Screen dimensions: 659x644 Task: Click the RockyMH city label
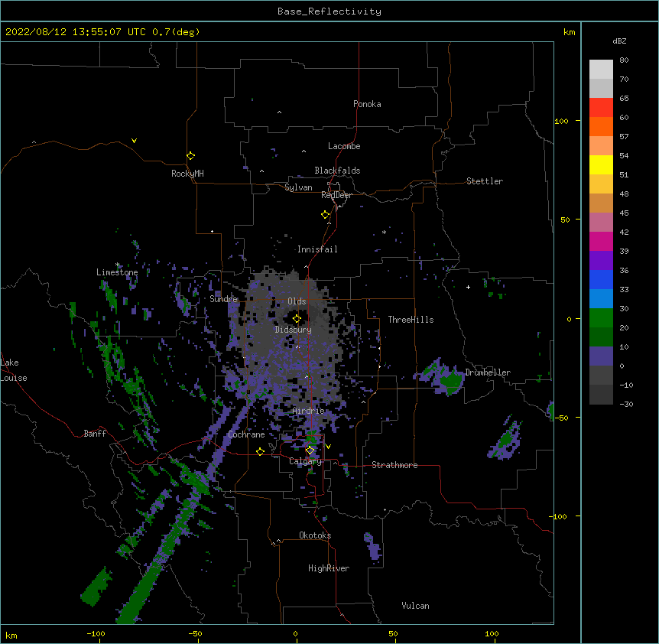point(187,174)
